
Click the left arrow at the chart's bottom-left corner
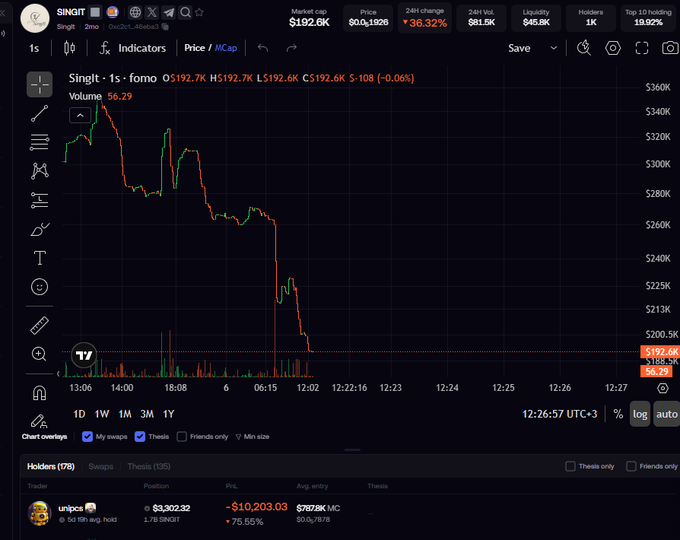pos(58,373)
